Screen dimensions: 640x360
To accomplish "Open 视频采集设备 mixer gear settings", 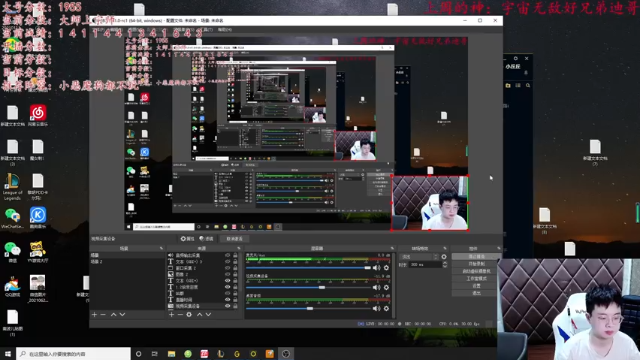I will 386,288.
